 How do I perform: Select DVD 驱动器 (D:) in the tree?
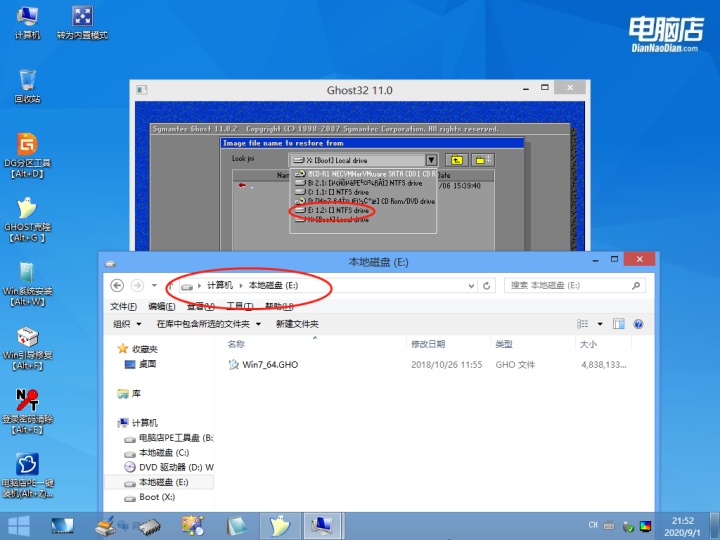[x=169, y=467]
